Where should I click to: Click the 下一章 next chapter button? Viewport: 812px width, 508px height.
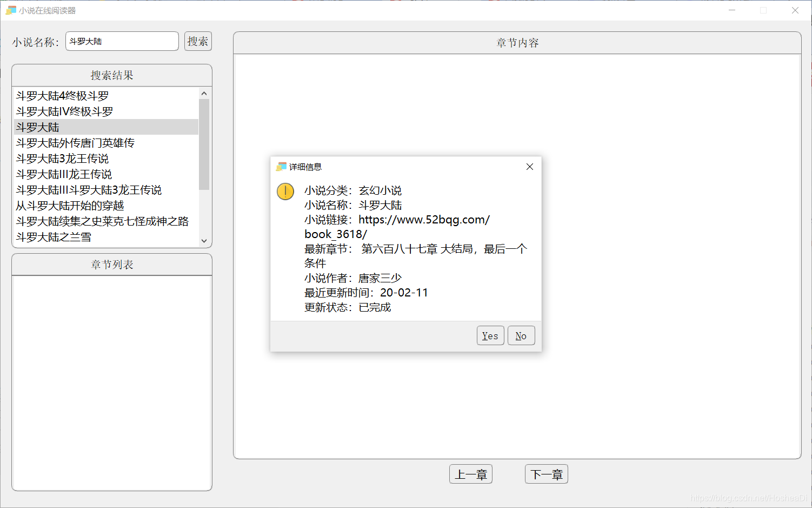546,474
